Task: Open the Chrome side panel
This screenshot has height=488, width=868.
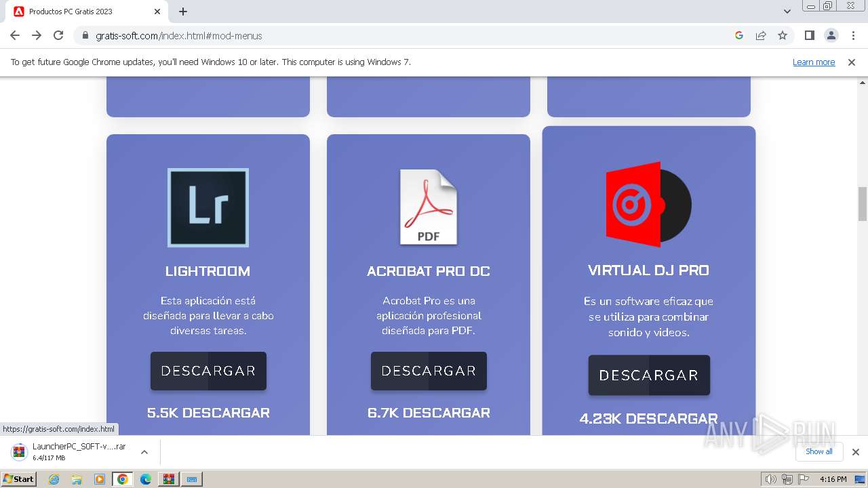Action: click(x=810, y=35)
